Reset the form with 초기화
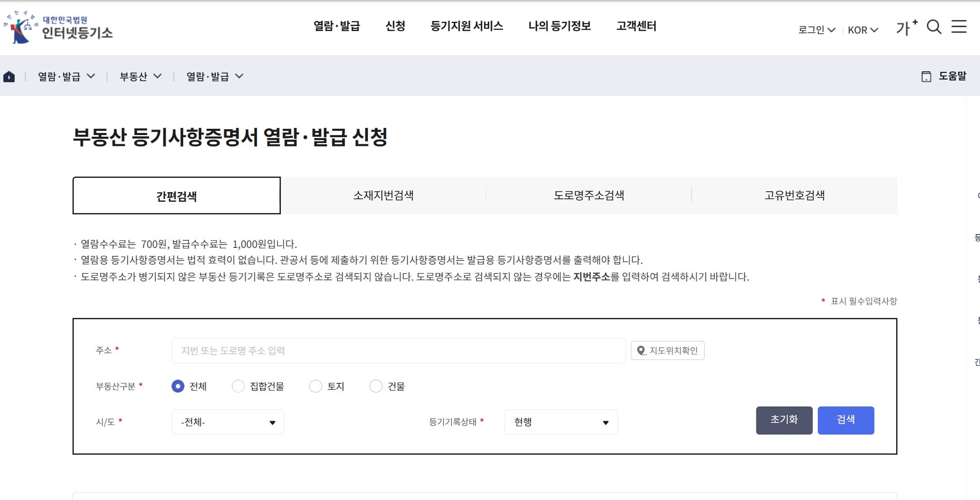980x500 pixels. 784,420
